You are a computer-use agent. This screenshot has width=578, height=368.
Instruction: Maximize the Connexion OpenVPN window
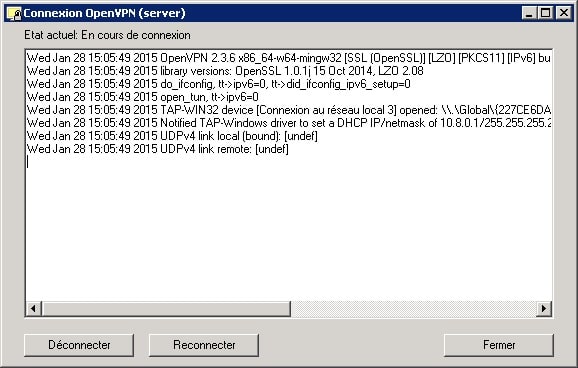pos(546,13)
